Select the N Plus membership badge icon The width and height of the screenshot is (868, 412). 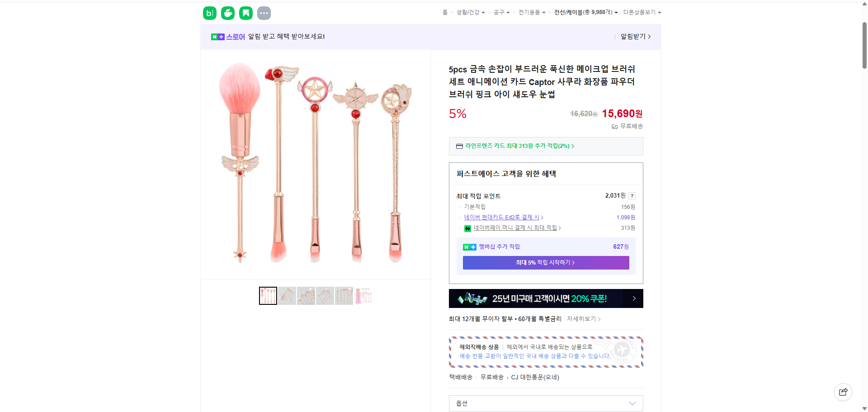469,246
